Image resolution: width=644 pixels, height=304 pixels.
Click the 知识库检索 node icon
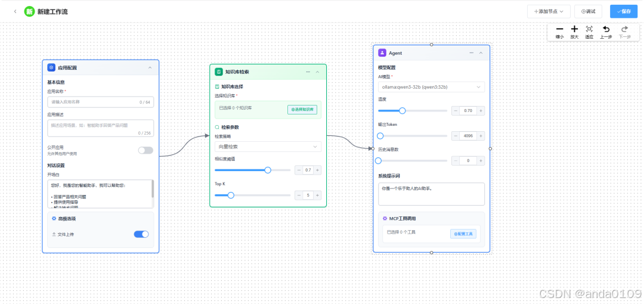219,72
